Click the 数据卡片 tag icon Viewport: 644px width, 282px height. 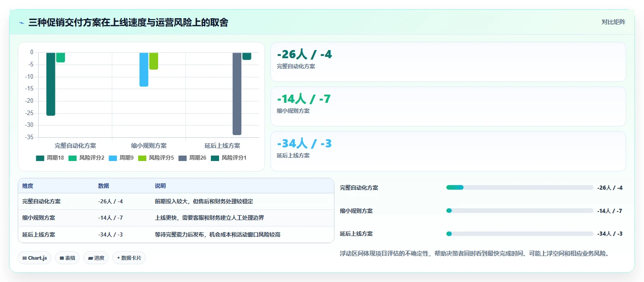(x=118, y=258)
